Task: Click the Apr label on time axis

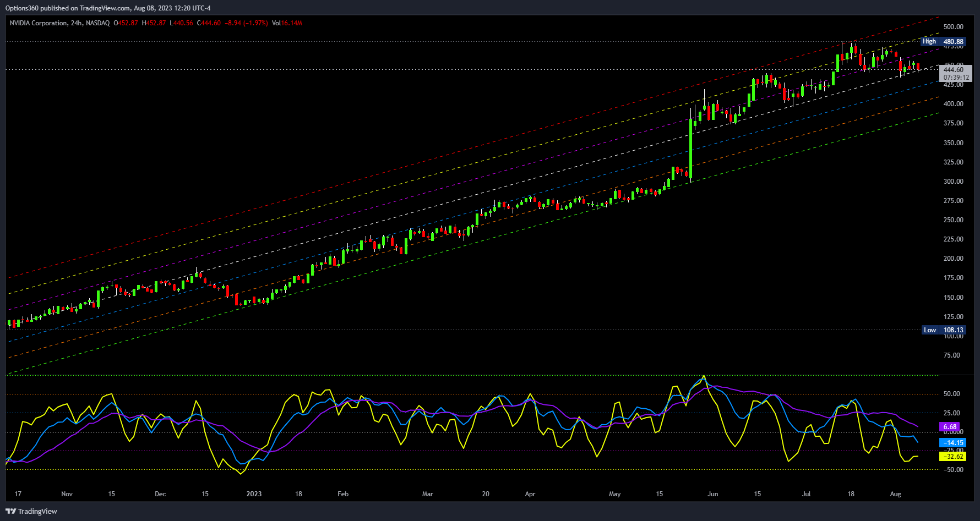Action: (530, 493)
